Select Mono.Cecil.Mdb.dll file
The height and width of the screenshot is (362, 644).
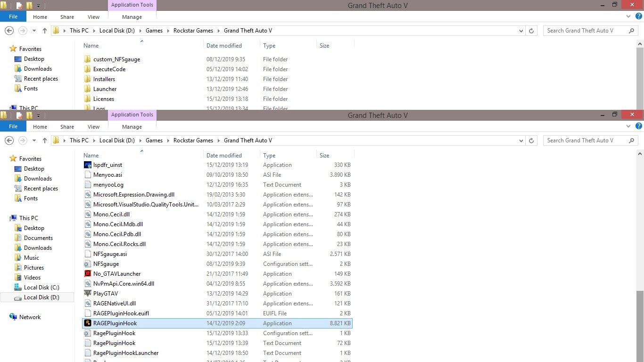(x=217, y=224)
